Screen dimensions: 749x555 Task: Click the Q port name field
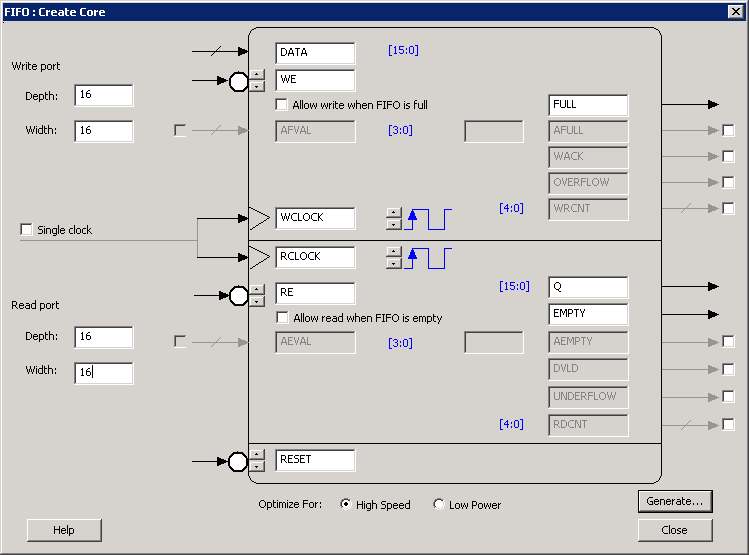tap(588, 288)
